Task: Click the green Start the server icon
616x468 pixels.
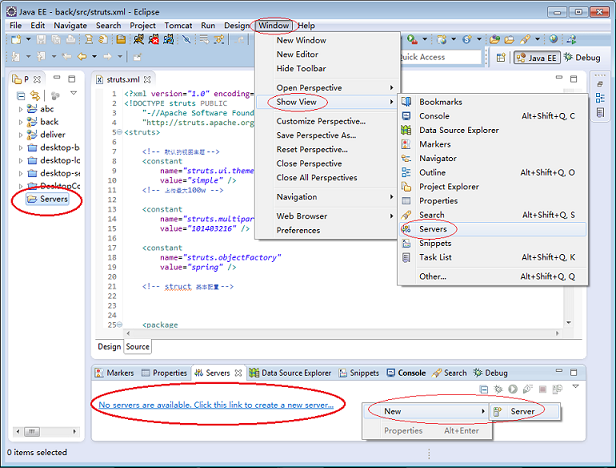Action: [x=513, y=389]
